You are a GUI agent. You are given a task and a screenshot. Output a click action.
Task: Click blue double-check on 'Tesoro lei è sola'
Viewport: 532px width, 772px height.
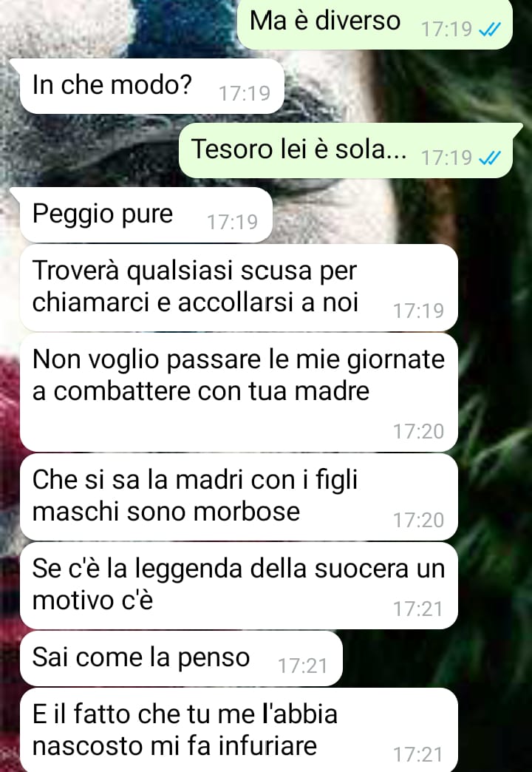[x=490, y=158]
